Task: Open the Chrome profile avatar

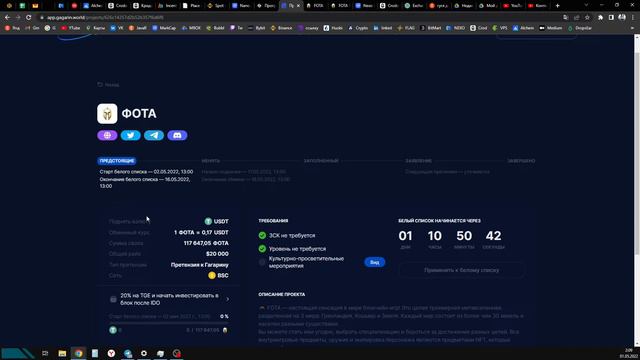Action: click(x=622, y=18)
